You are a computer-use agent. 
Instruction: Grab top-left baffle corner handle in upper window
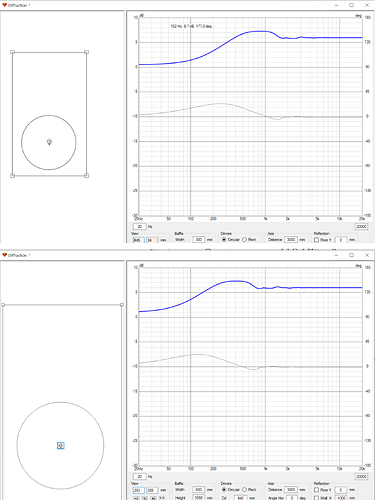click(x=13, y=52)
